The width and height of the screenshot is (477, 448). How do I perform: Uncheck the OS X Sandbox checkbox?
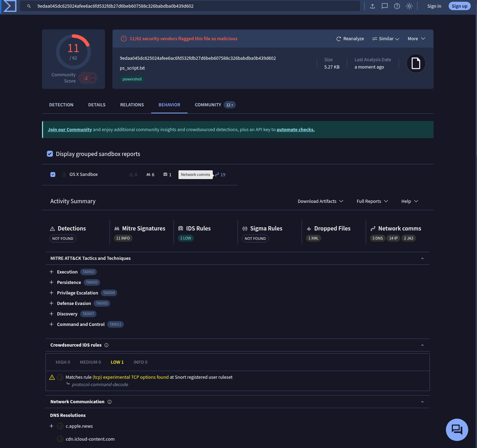click(53, 175)
